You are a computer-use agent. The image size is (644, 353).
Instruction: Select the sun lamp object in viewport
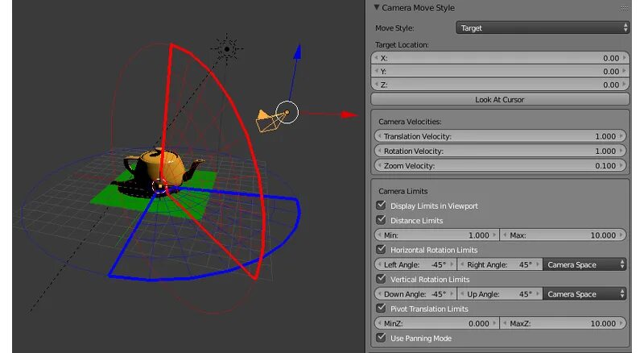click(x=227, y=49)
